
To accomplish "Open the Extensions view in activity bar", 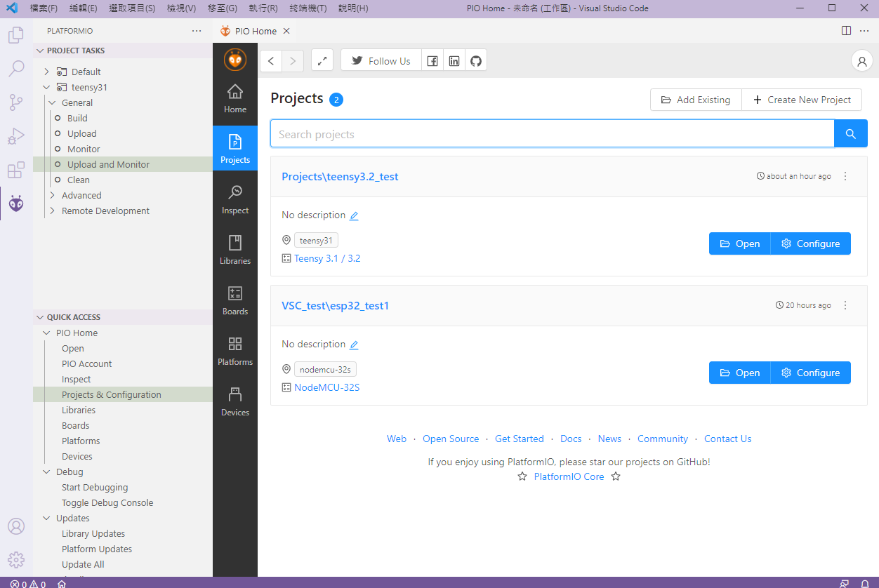I will click(x=16, y=170).
